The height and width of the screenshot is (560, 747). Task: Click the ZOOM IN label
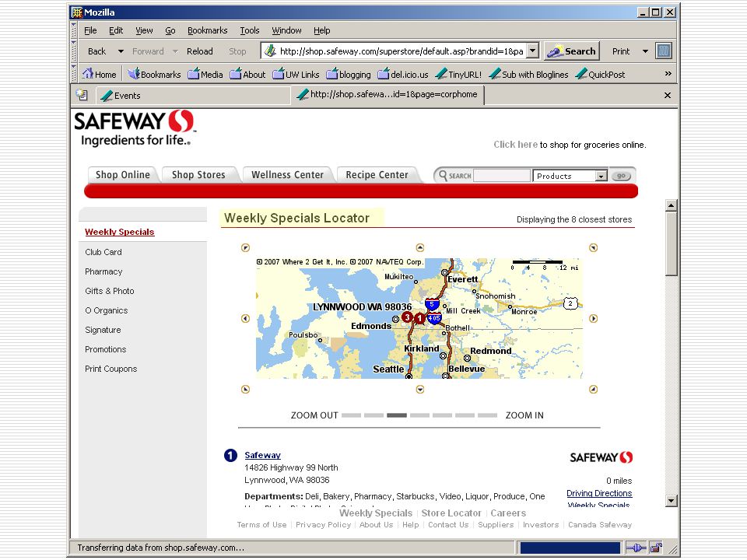524,415
